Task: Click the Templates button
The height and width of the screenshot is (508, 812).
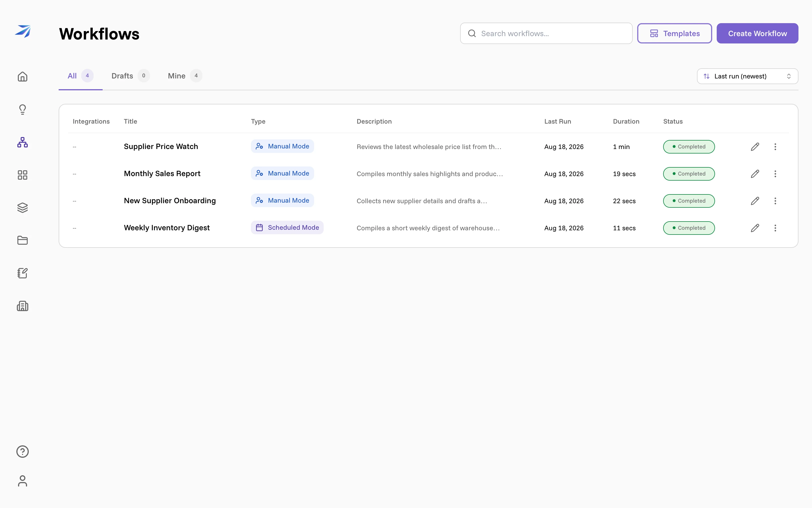Action: pos(674,33)
